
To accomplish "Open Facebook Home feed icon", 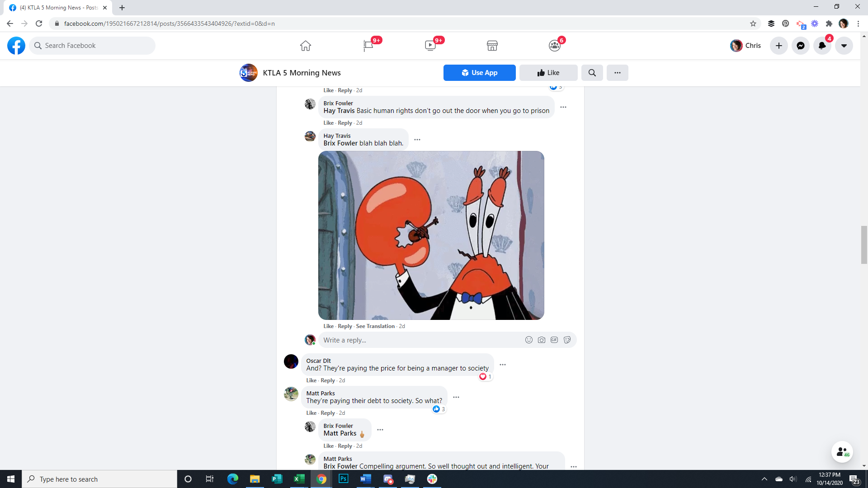I will coord(306,46).
